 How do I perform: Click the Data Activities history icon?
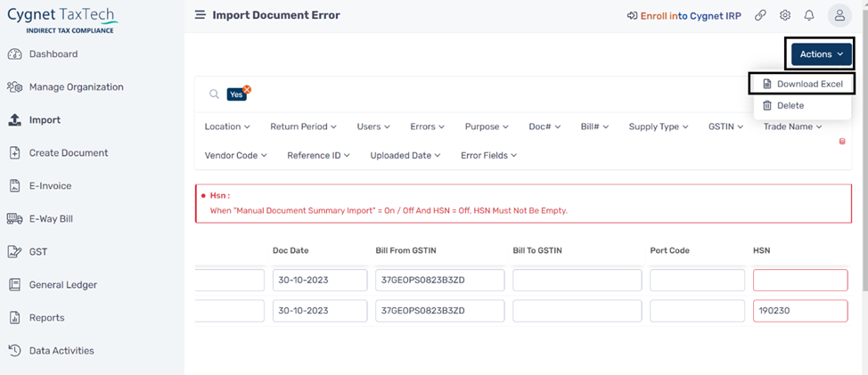(x=15, y=351)
